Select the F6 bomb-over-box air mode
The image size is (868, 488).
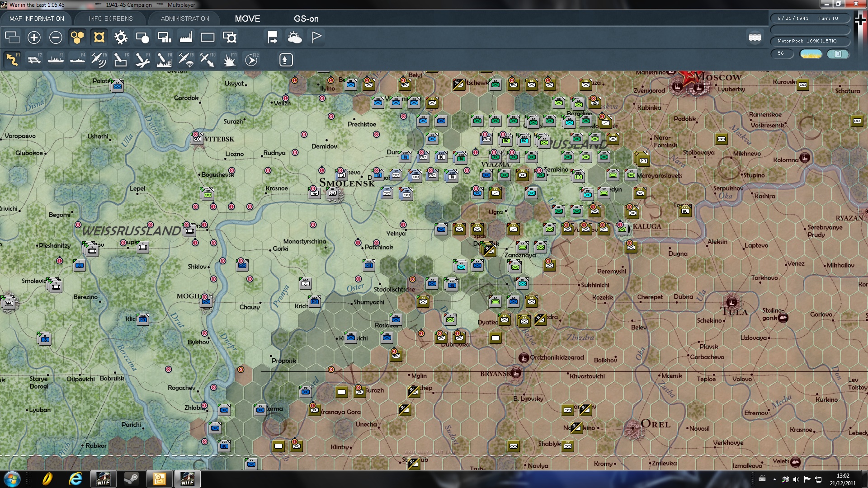pyautogui.click(x=121, y=60)
